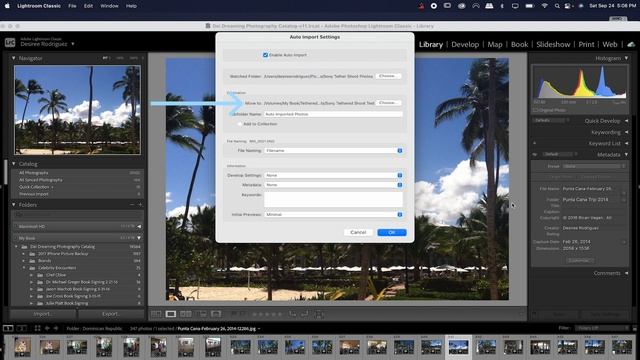Open File Naming dropdown showing Filename
This screenshot has width=640, height=360.
point(333,151)
